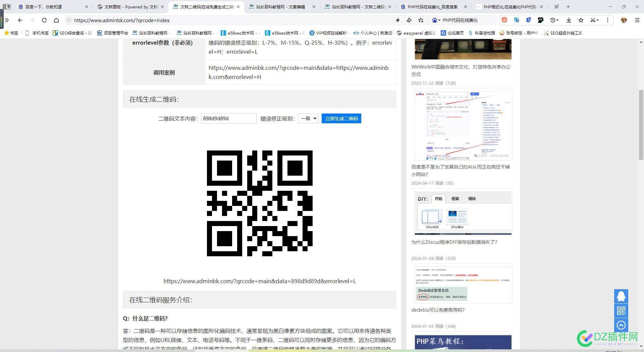Click the page vertical scrollbar
Screen dimensions: 644x352
click(641, 125)
